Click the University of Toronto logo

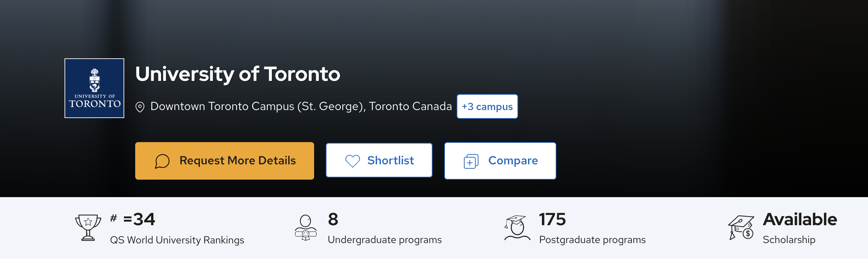pyautogui.click(x=94, y=88)
